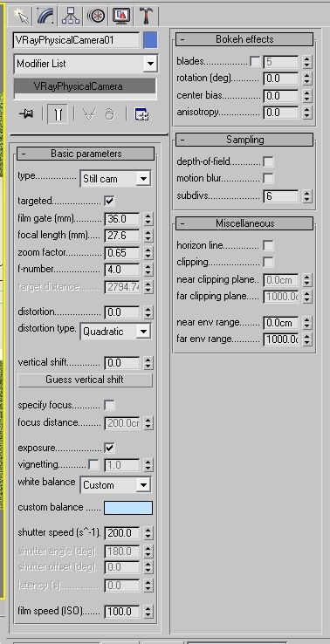Toggle Show End Result icon
This screenshot has height=644, width=330.
point(58,114)
